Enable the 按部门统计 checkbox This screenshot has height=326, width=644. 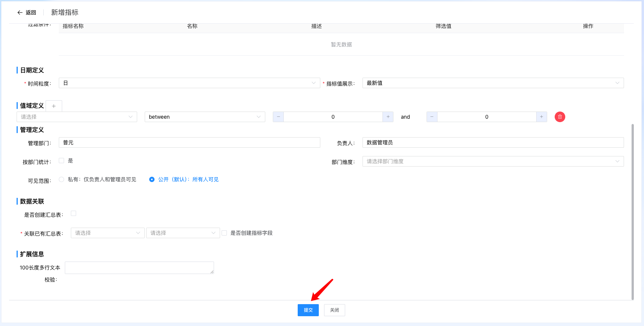tap(61, 161)
